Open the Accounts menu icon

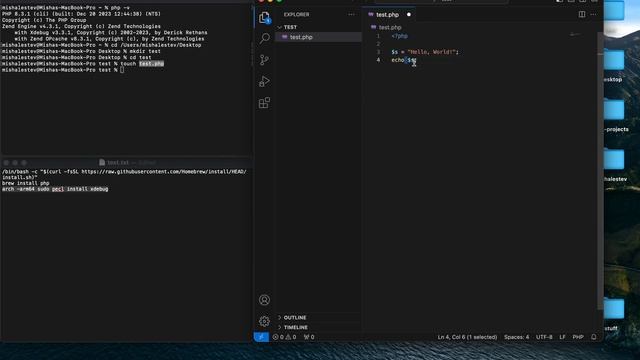[x=264, y=300]
